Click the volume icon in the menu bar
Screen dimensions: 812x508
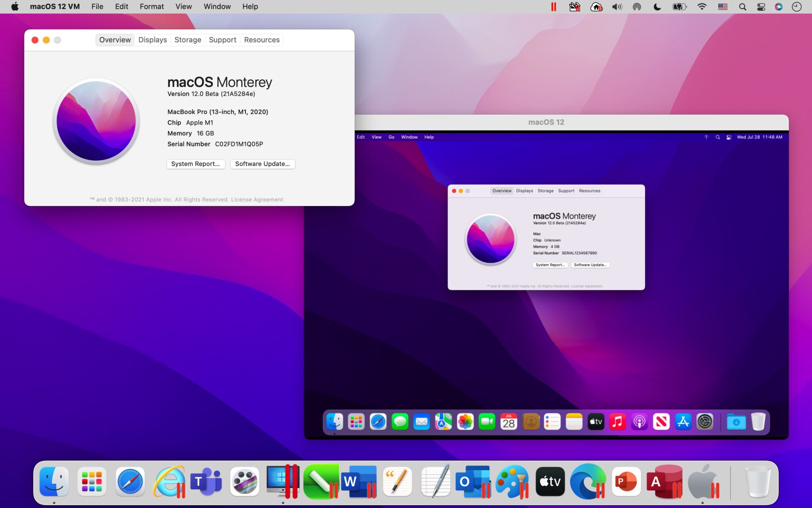pos(618,6)
